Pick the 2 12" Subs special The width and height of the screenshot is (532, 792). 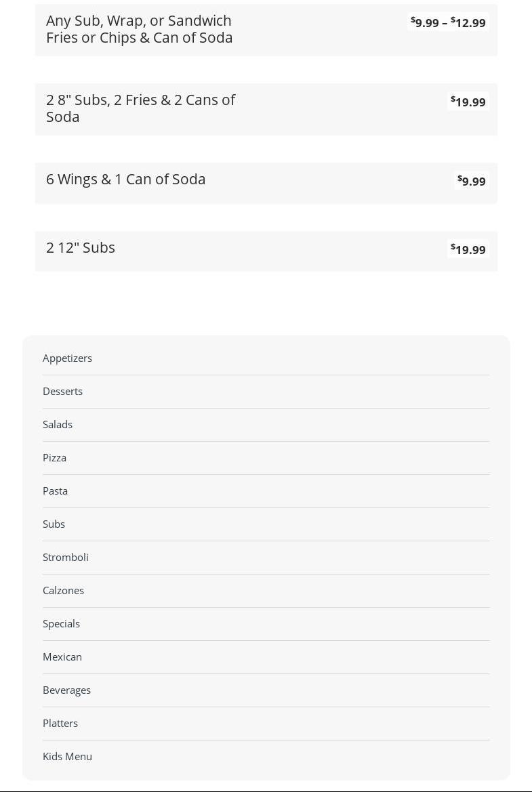81,248
